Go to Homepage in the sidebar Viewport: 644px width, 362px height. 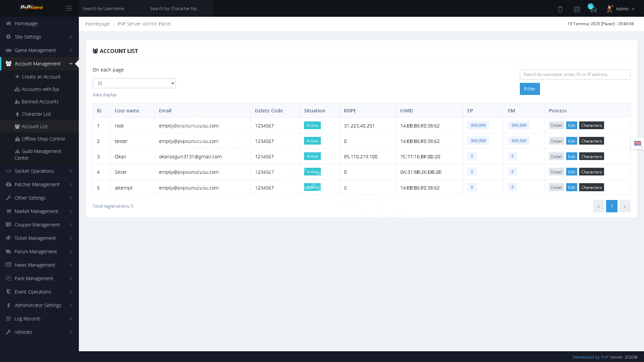tap(39, 23)
